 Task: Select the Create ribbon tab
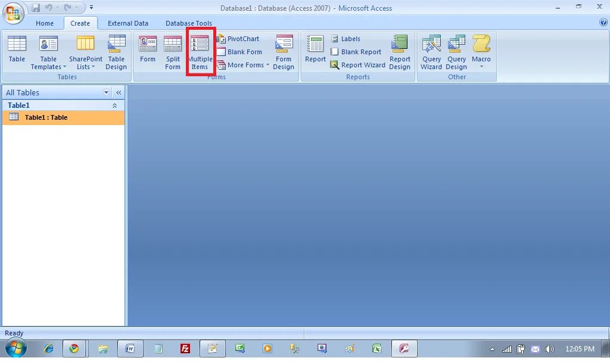point(80,23)
